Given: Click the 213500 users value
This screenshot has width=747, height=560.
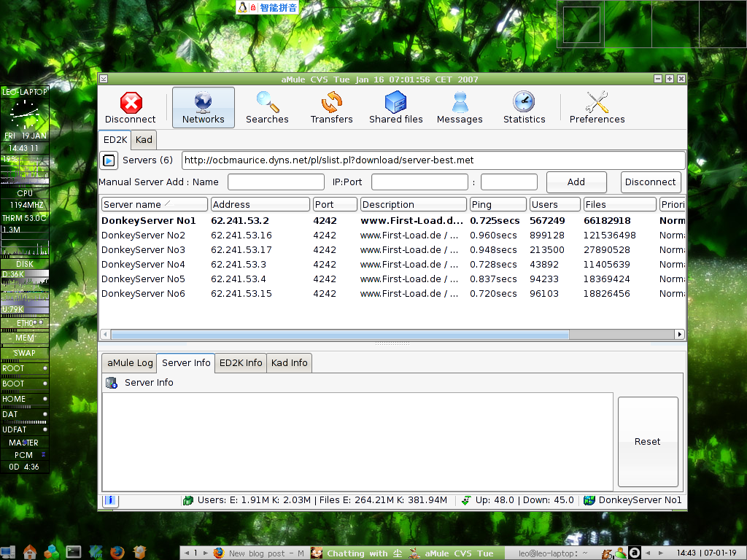Looking at the screenshot, I should pos(547,250).
